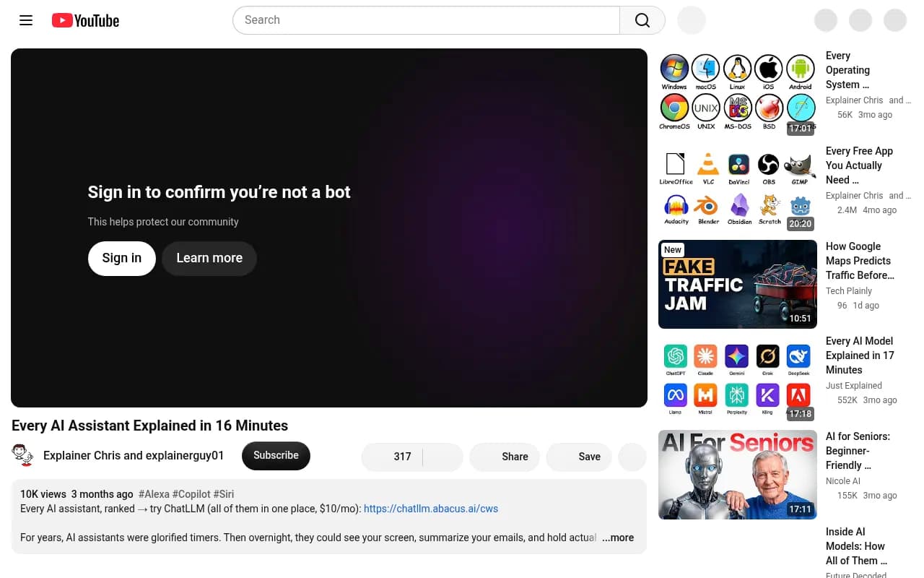924x578 pixels.
Task: Open the "Inside AI Models" video title
Action: (856, 546)
